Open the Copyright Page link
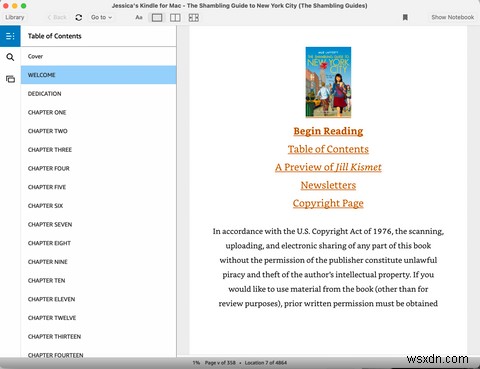480x369 pixels. [328, 203]
